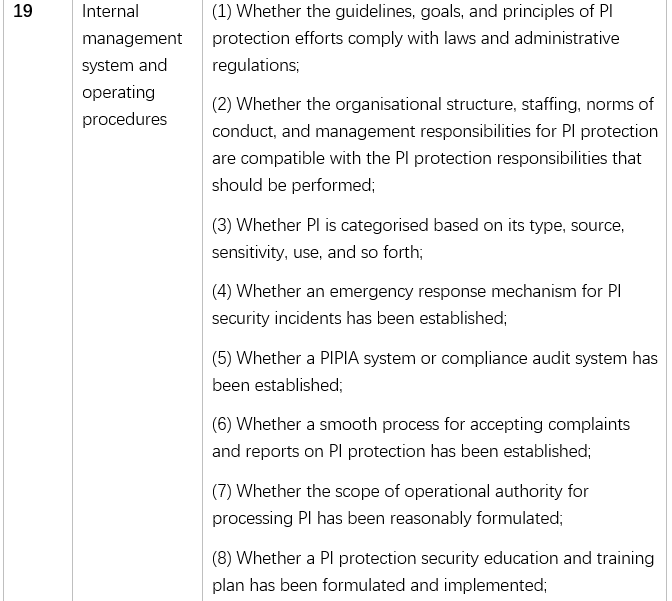Click 'sensitivity, use, and so forth;' line
The height and width of the screenshot is (601, 672).
coord(317,252)
